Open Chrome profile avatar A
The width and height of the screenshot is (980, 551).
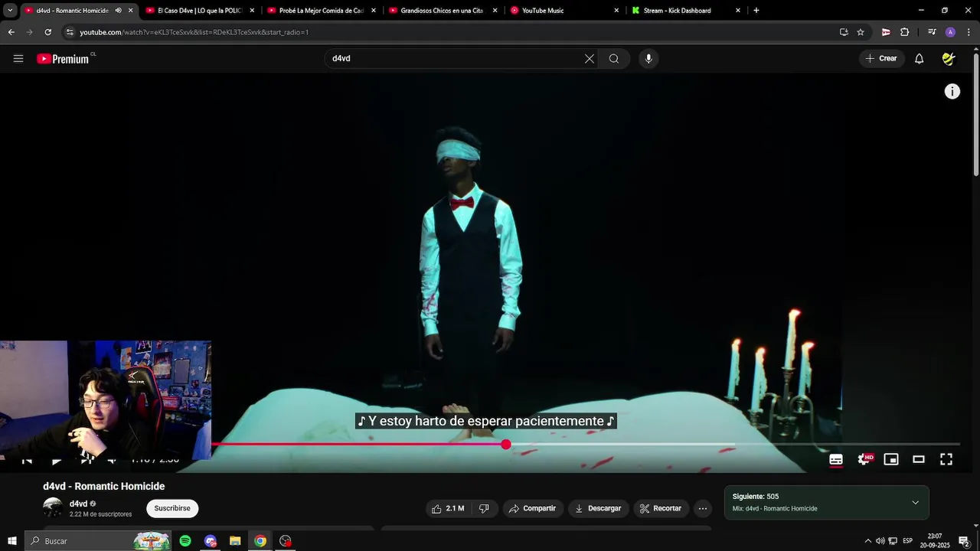click(x=950, y=32)
